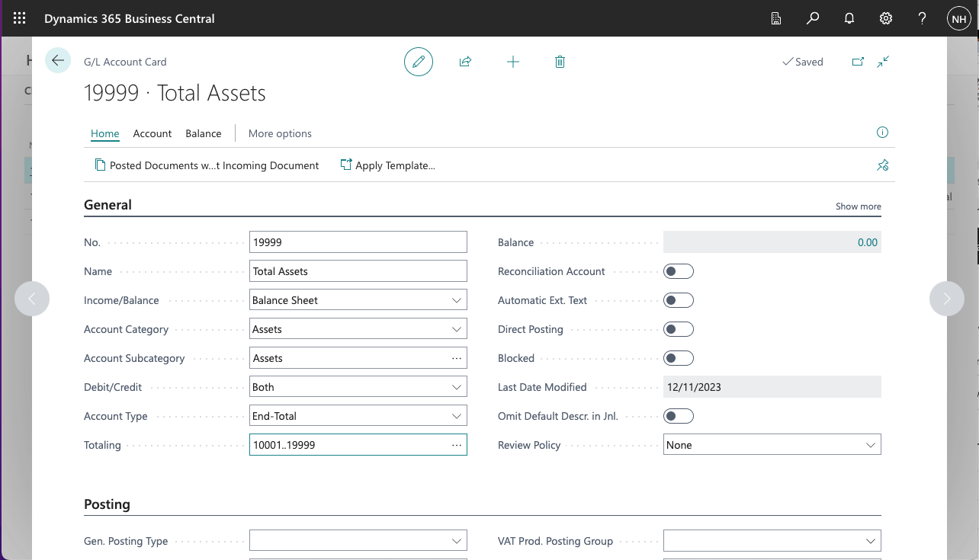Click the plus icon to create new
Viewport: 979px width, 560px height.
point(513,62)
